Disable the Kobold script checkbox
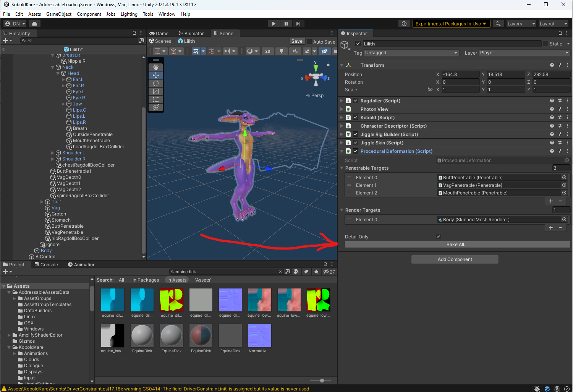 356,118
